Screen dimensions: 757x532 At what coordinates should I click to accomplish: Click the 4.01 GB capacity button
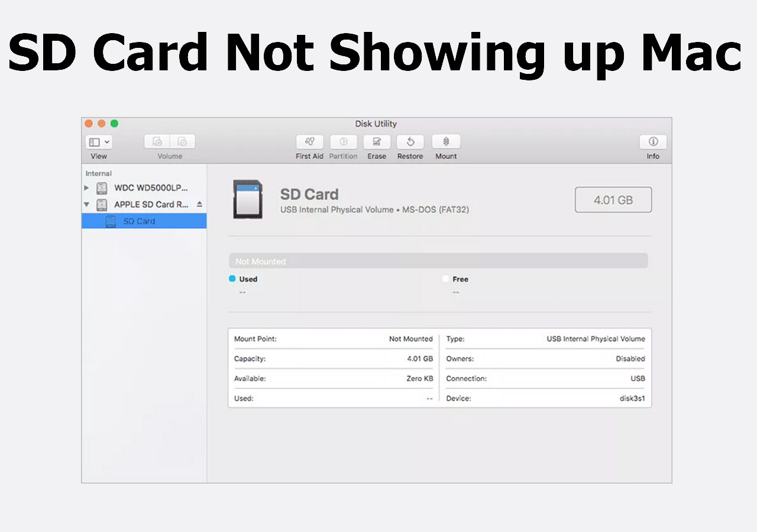613,199
